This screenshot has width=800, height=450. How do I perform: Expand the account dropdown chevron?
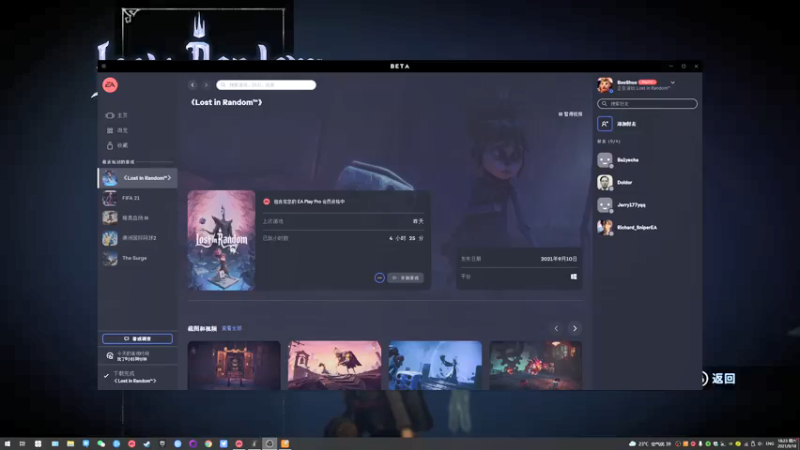[x=672, y=83]
